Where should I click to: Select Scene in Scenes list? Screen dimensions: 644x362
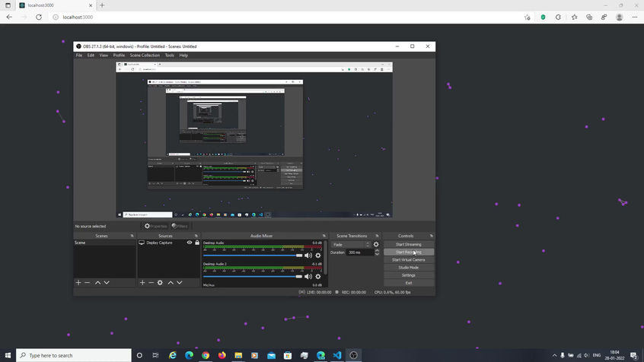[x=105, y=243]
